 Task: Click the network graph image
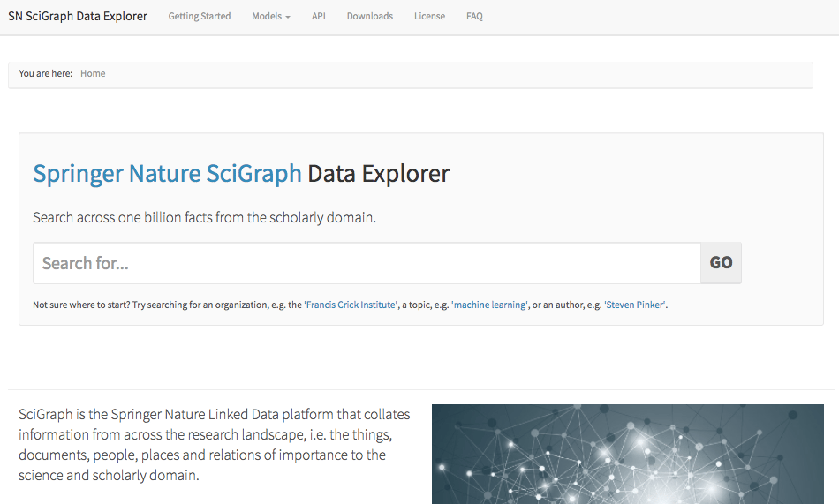[x=628, y=455]
